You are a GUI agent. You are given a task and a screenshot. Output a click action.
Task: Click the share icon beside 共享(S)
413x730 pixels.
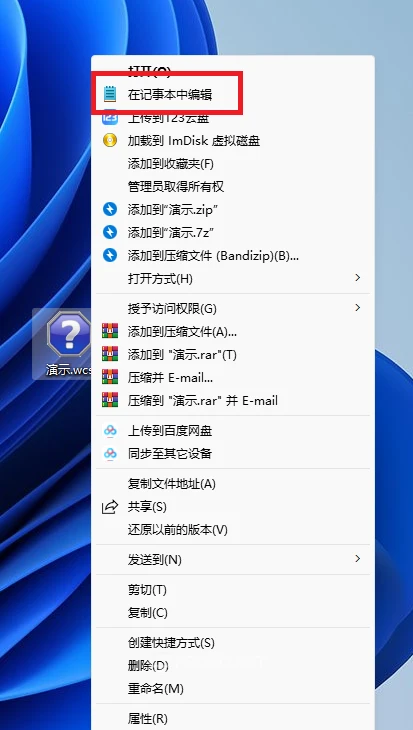pos(110,507)
